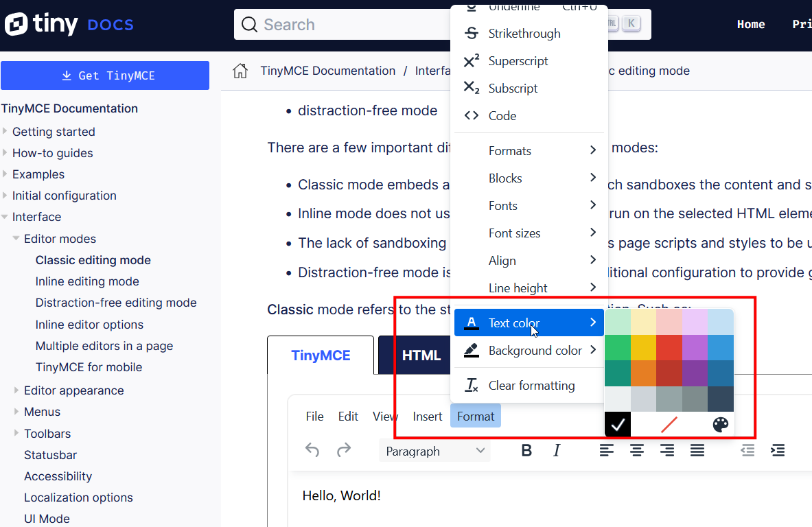Expand the Align submenu
The height and width of the screenshot is (527, 812).
click(x=529, y=260)
